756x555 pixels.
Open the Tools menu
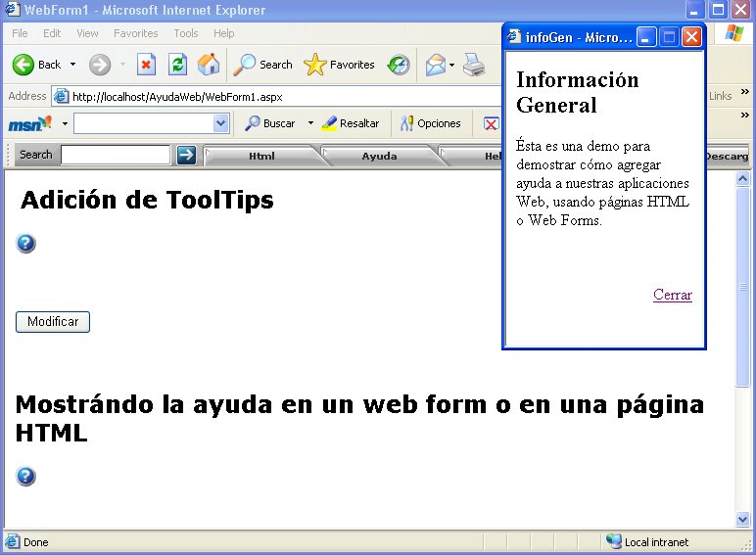tap(185, 33)
